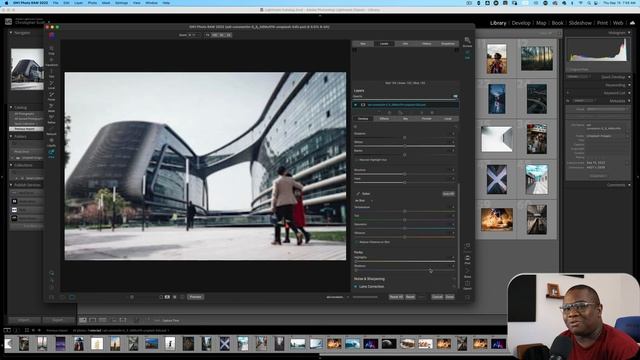640x360 pixels.
Task: Click the Navigator preview thumbnail
Action: (x=27, y=69)
